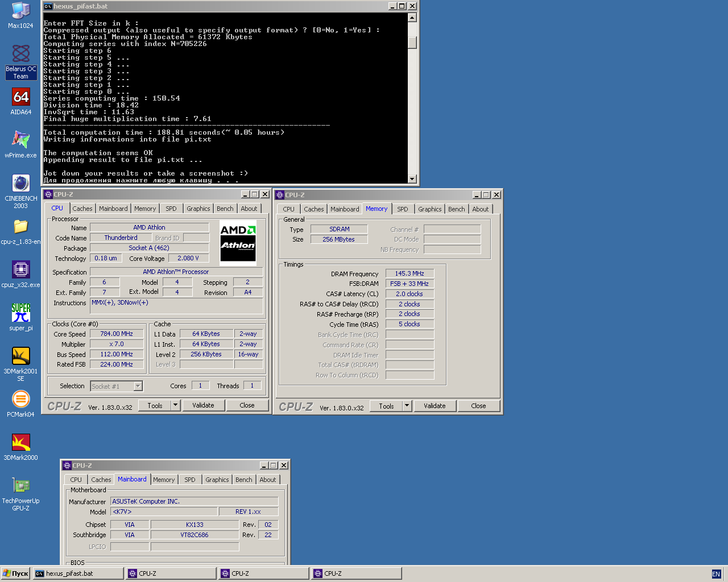Select the cpuz_x32.exe desktop icon

20,274
